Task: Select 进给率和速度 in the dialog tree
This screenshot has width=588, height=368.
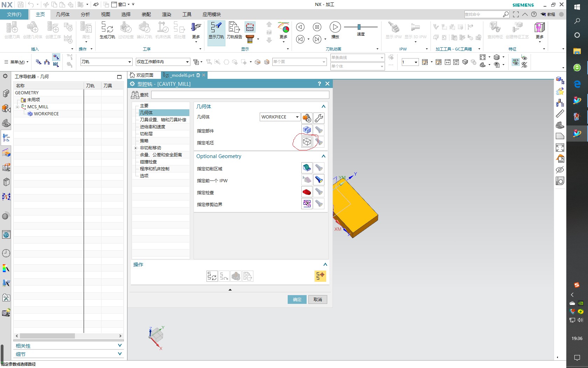Action: 153,127
